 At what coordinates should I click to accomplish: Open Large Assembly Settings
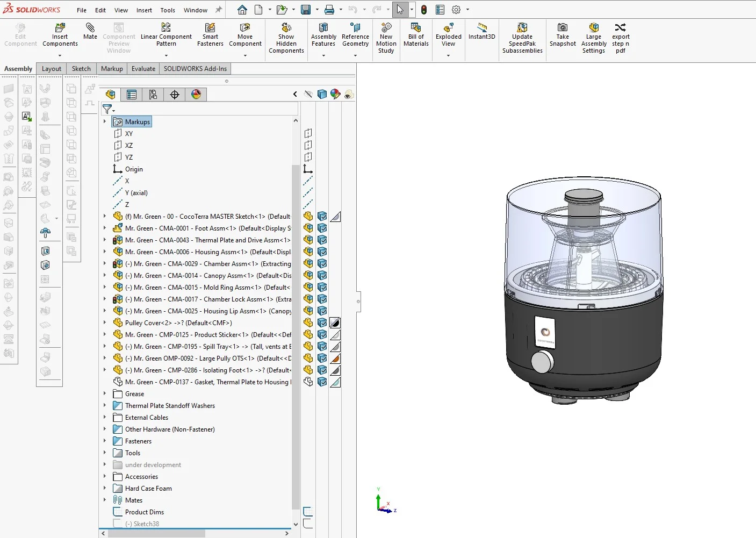(x=594, y=38)
